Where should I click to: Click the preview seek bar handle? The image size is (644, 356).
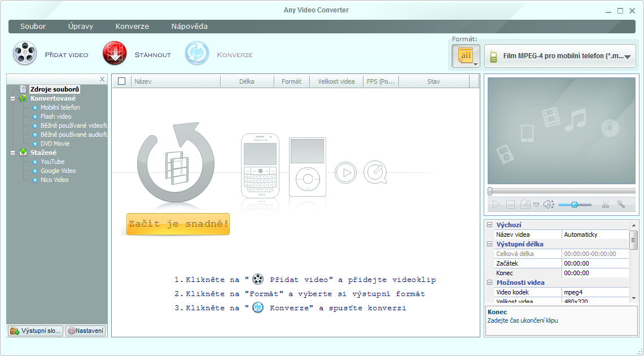point(490,191)
